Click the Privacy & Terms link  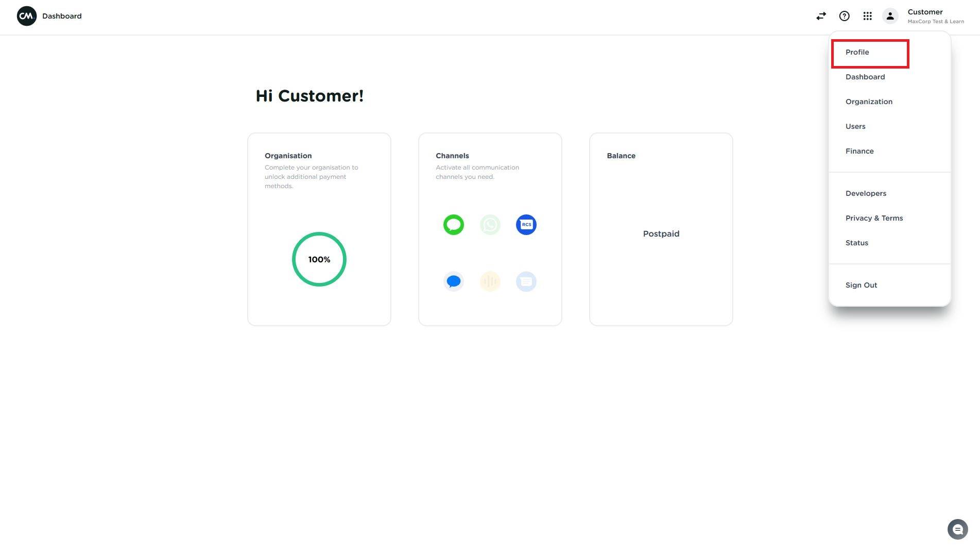pyautogui.click(x=874, y=218)
